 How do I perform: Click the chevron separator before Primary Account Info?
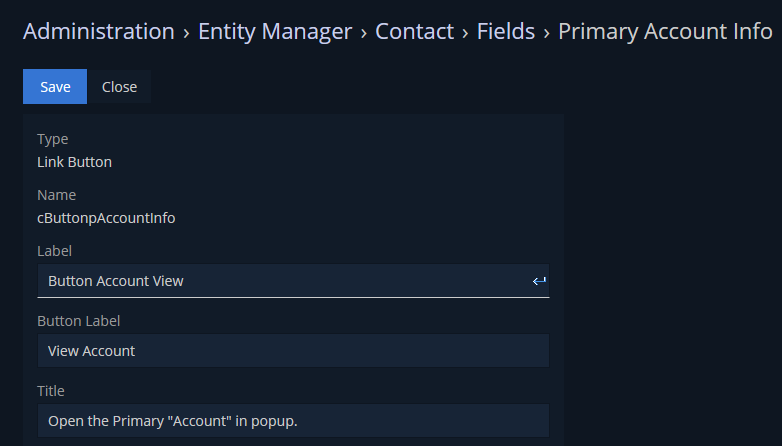tap(546, 33)
